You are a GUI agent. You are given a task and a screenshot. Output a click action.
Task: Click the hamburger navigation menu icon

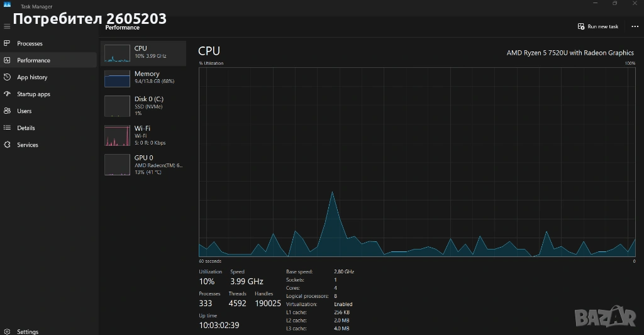(x=7, y=26)
